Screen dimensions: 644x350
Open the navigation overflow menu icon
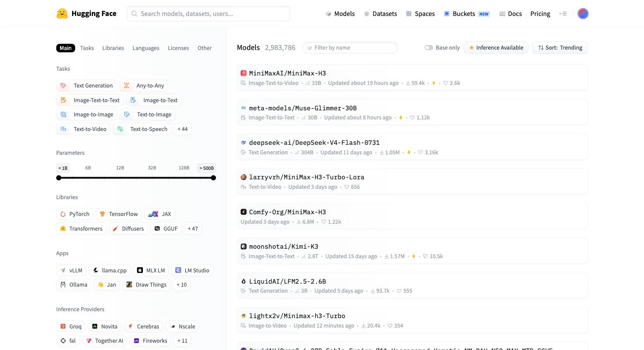pos(562,13)
